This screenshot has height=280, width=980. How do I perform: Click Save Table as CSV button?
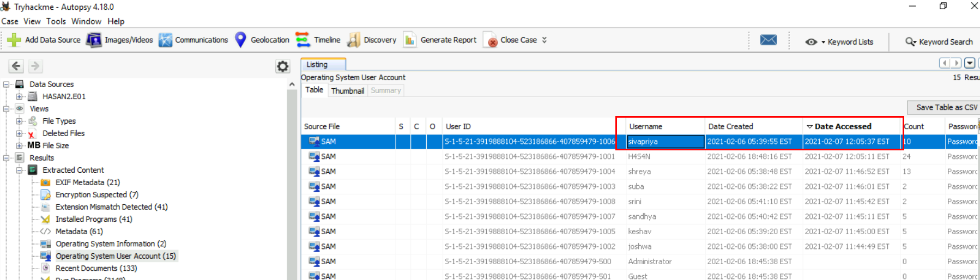coord(945,107)
